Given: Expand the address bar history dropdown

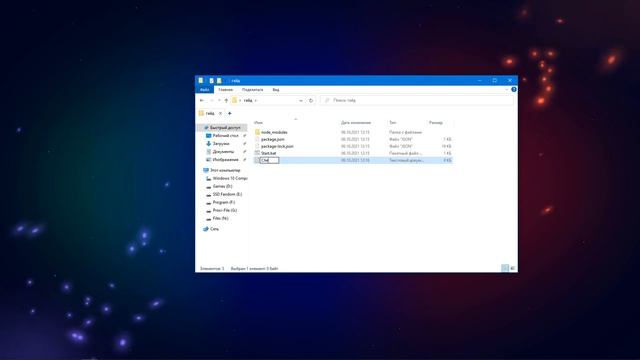Looking at the screenshot, I should [x=301, y=100].
